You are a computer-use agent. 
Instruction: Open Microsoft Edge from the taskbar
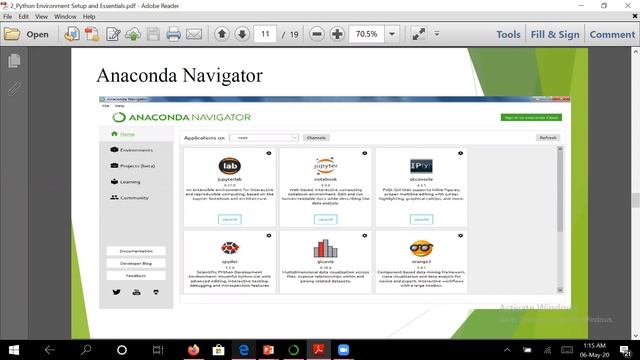pos(244,350)
